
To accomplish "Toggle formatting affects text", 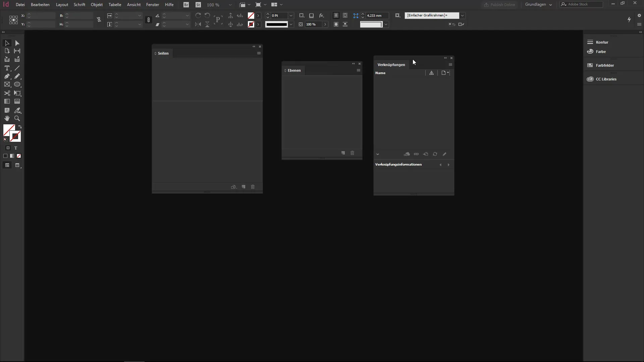I will pos(15,148).
